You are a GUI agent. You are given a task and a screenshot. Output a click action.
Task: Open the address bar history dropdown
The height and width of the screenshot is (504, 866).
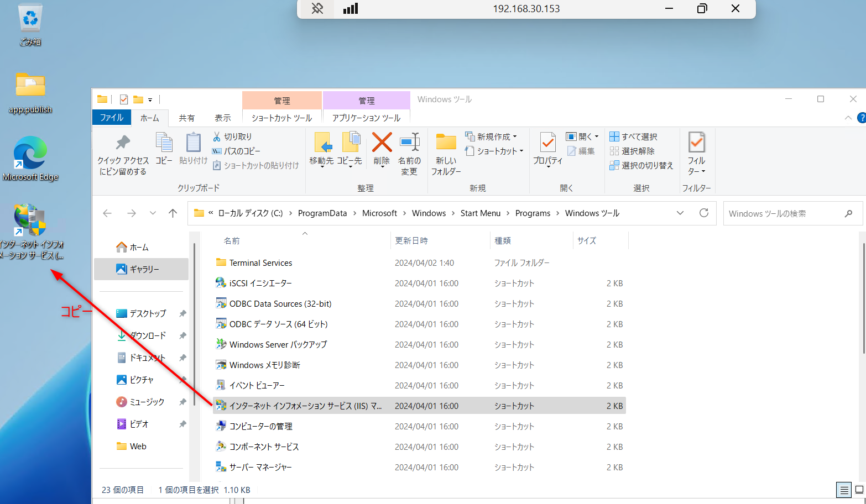point(680,213)
